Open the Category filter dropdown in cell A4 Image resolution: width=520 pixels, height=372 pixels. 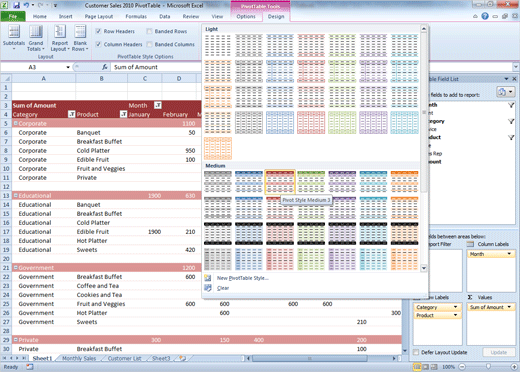click(x=72, y=114)
